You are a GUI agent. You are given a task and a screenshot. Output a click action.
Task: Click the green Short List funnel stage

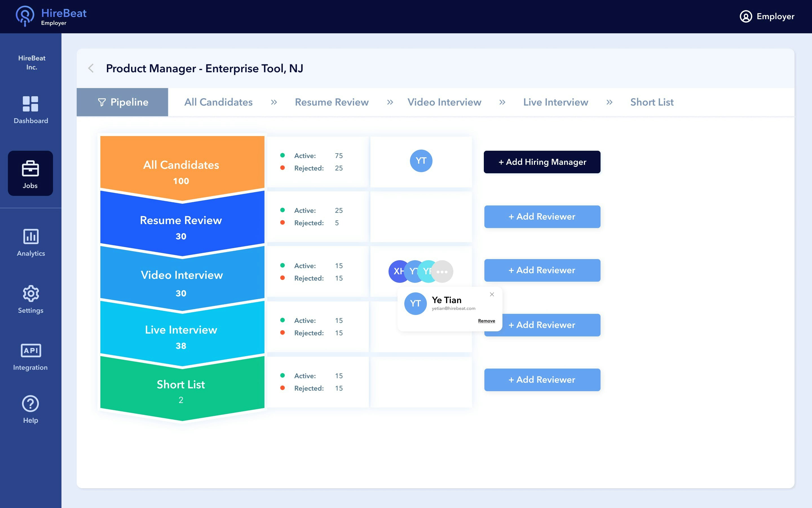click(182, 388)
